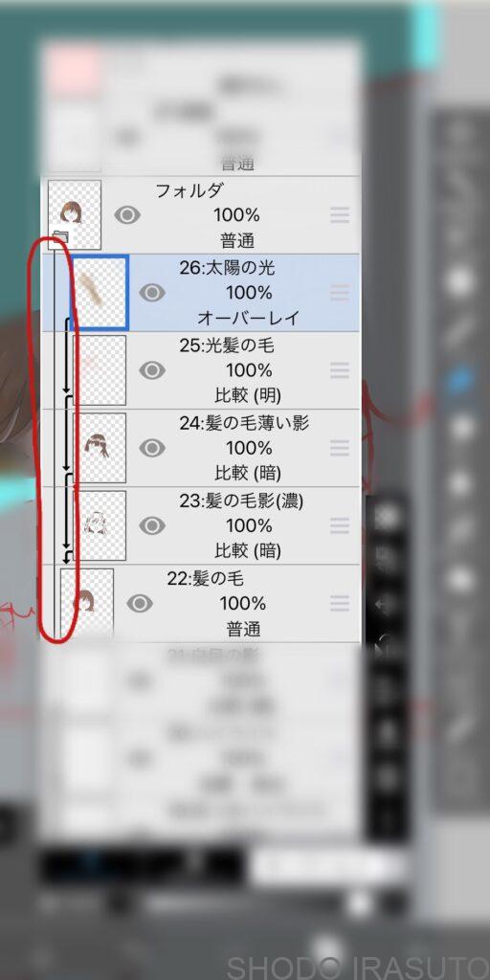Click reorder handle of layer 22:髪の毛
Viewport: 490px width, 980px height.
pos(340,603)
